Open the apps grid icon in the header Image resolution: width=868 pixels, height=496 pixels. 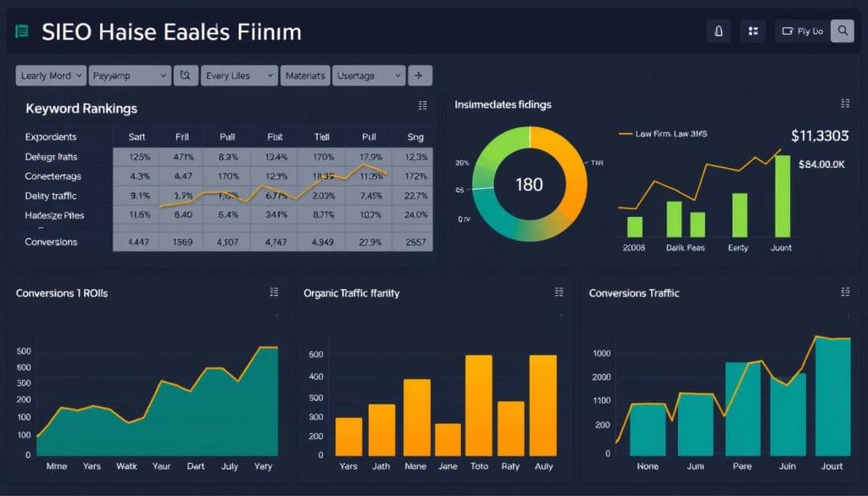click(x=753, y=31)
